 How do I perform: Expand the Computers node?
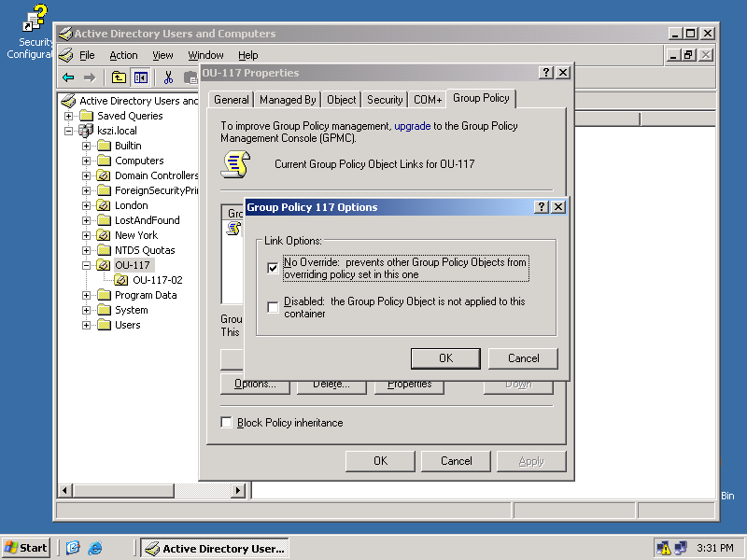86,161
